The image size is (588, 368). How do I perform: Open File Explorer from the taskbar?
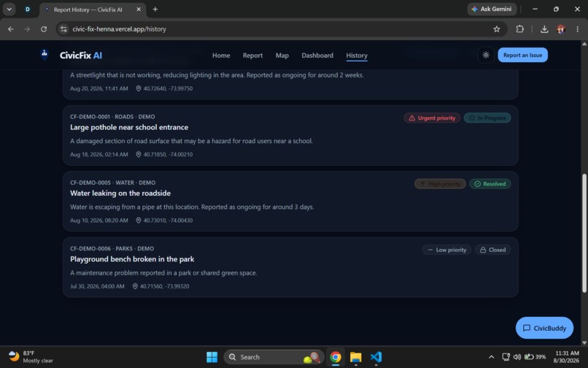click(x=355, y=357)
